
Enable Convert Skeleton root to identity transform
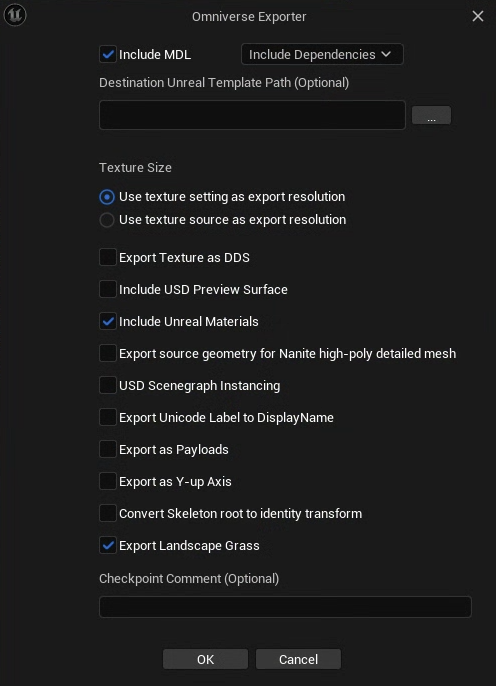[108, 513]
